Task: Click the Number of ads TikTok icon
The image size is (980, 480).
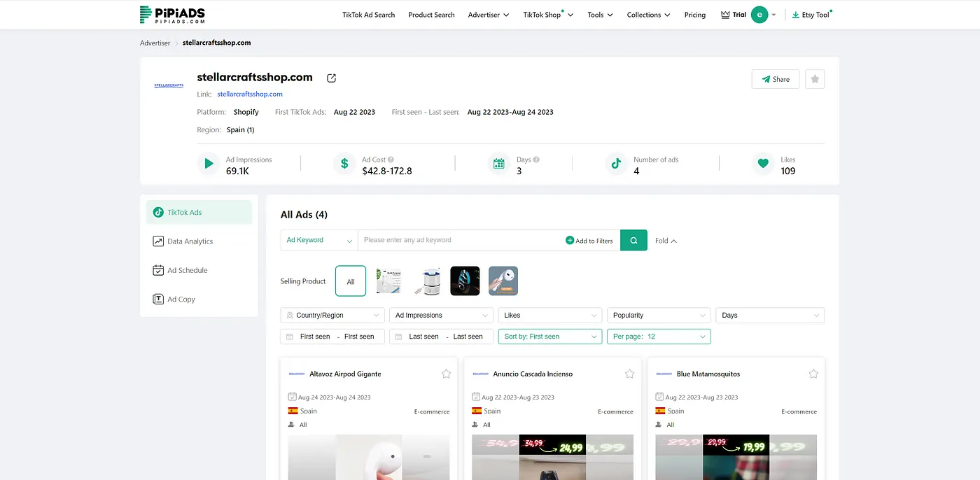Action: (616, 164)
